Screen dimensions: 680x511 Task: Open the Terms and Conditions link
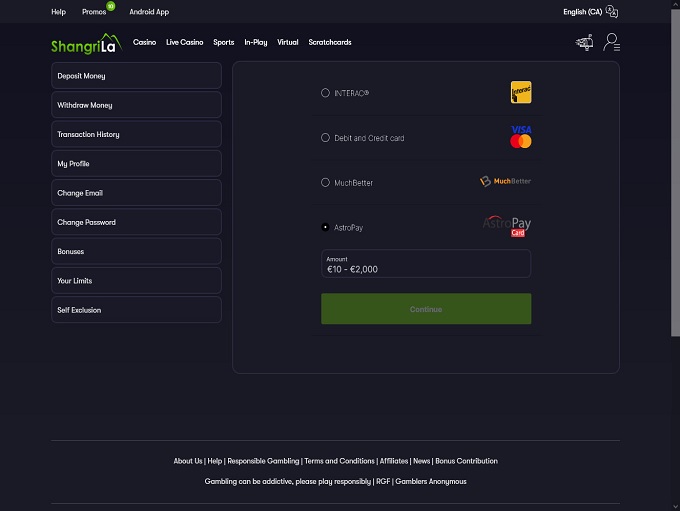tap(339, 461)
